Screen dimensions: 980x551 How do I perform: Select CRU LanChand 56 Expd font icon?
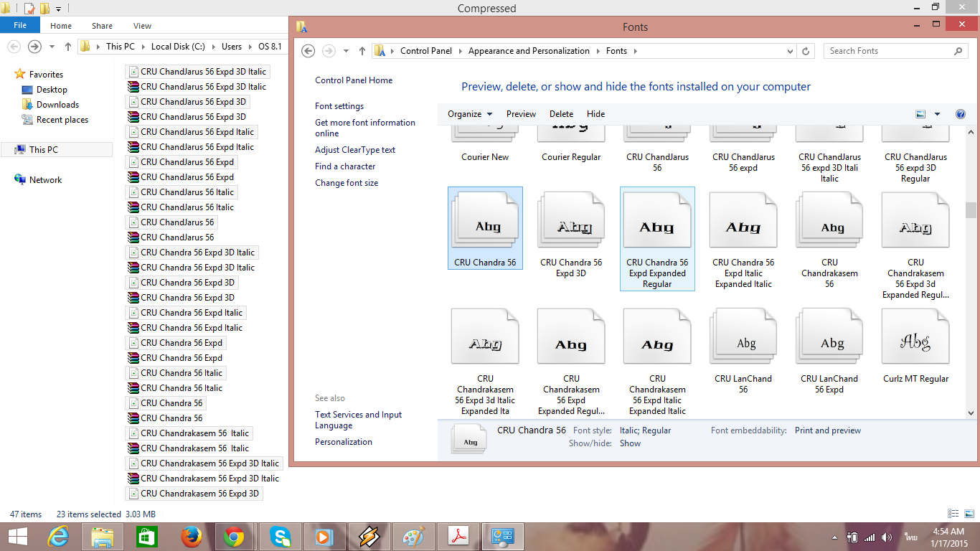tap(829, 351)
